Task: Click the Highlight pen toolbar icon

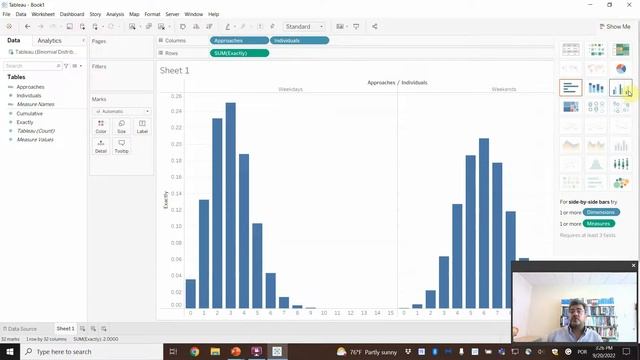Action: [228, 27]
